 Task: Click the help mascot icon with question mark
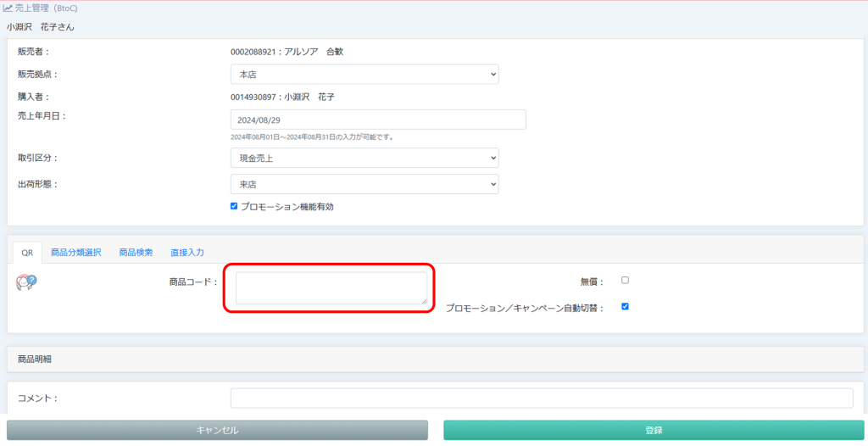point(26,282)
